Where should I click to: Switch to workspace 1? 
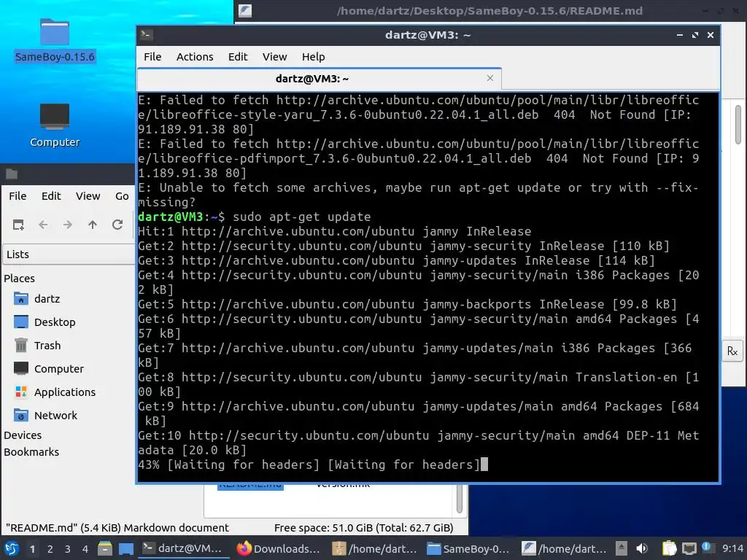click(32, 549)
